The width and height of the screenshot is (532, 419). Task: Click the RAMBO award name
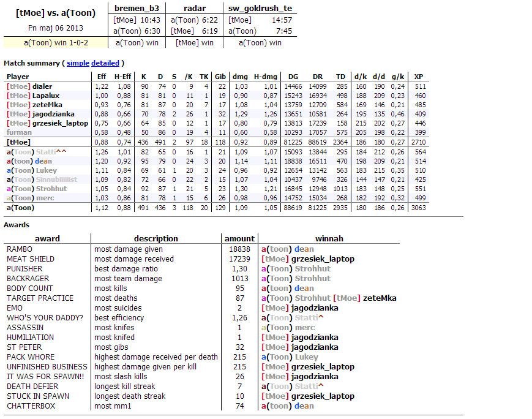pyautogui.click(x=20, y=249)
